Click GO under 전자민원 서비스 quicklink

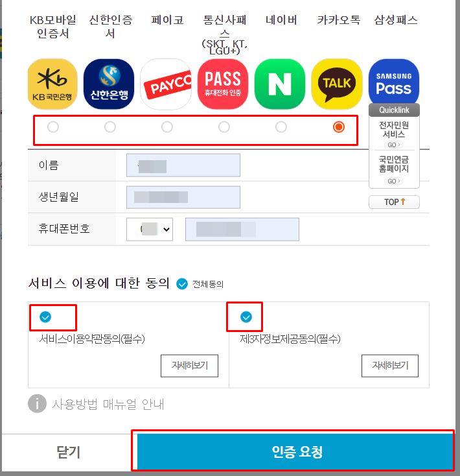(x=394, y=145)
